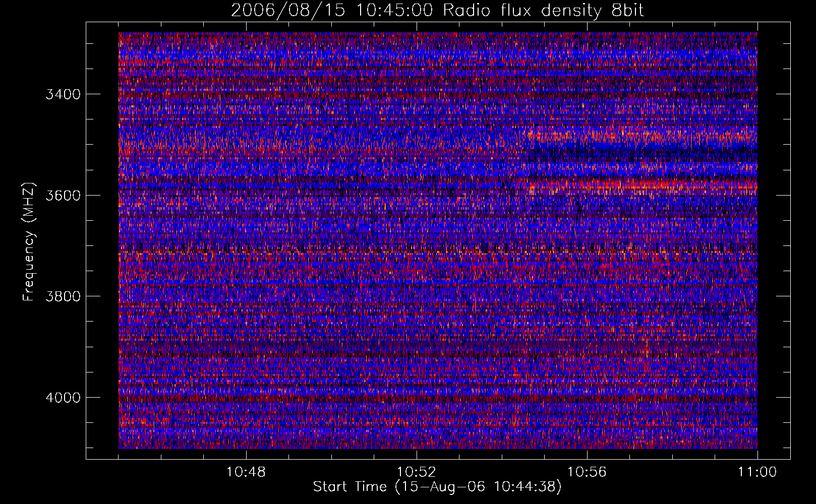Click the "Start Time (15-Aug-06 10:44:38)" label
Image resolution: width=816 pixels, height=504 pixels.
[x=437, y=487]
